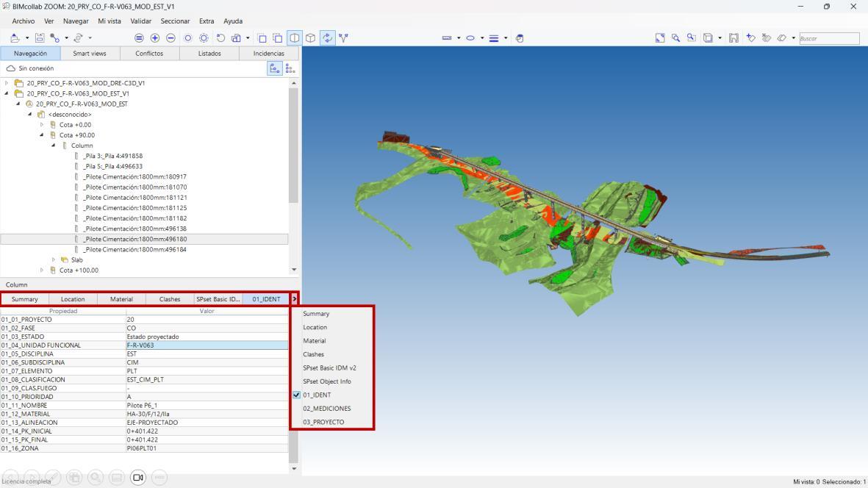
Task: Click the branching nodes icon
Action: tap(344, 38)
